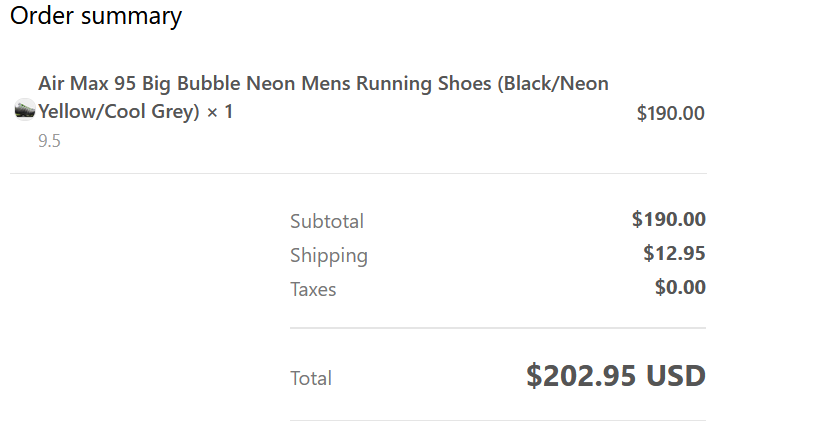Click the "Shipping" label
Screen dimensions: 813x448
point(329,255)
